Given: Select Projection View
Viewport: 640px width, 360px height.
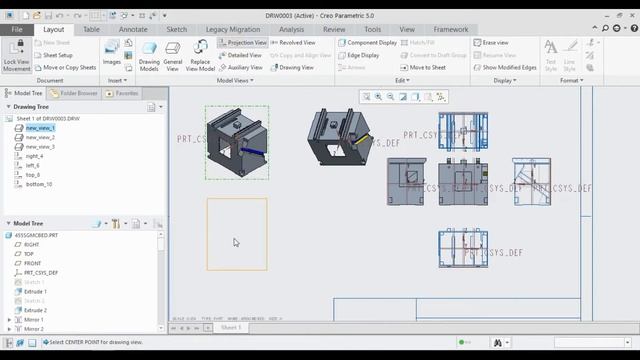Looking at the screenshot, I should click(x=242, y=42).
